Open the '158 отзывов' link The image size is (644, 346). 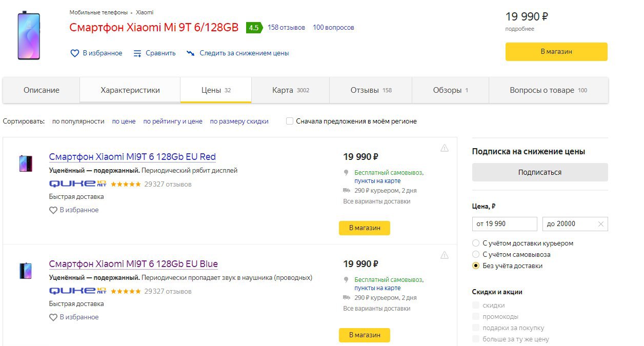[286, 28]
